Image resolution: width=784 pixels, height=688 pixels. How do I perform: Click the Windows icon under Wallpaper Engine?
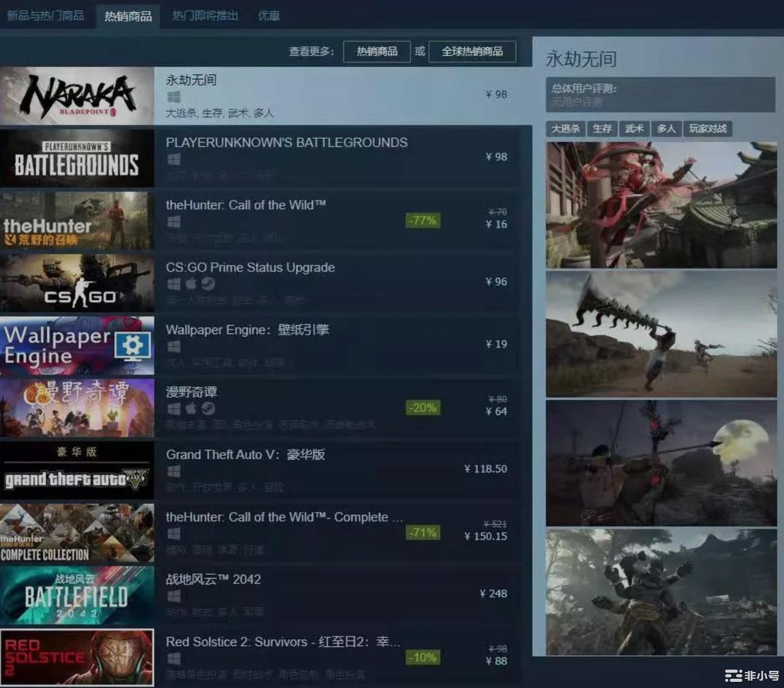[173, 346]
